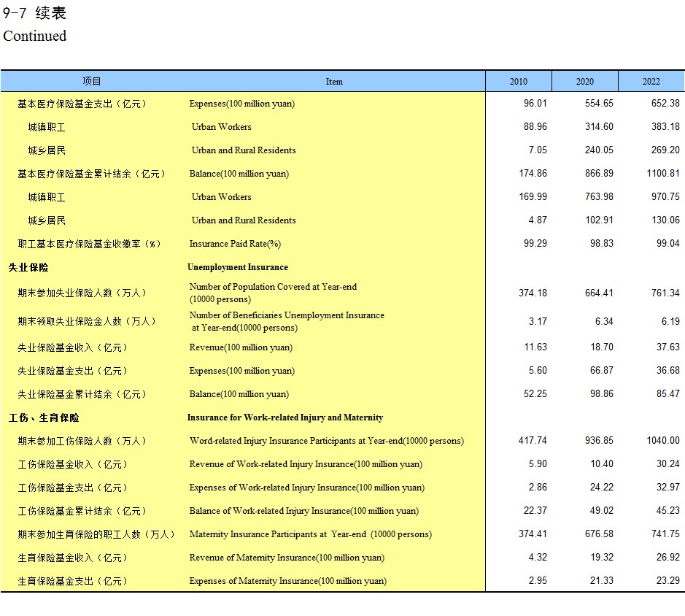Select the value 1040.00
The height and width of the screenshot is (616, 685).
click(663, 440)
